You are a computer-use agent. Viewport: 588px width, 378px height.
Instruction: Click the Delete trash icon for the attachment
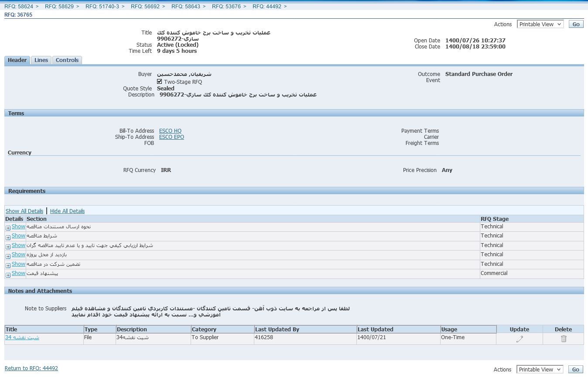click(564, 339)
